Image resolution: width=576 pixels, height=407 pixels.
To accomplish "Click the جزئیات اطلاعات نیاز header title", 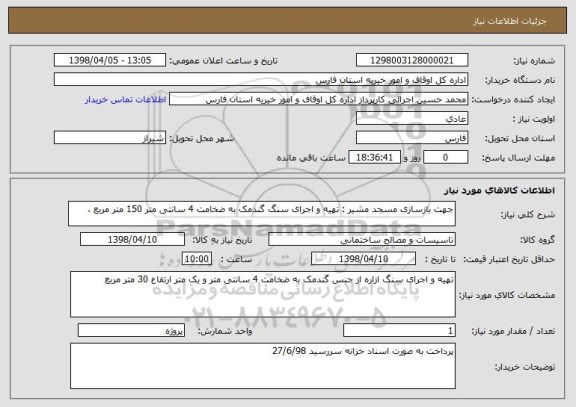I will [x=510, y=21].
